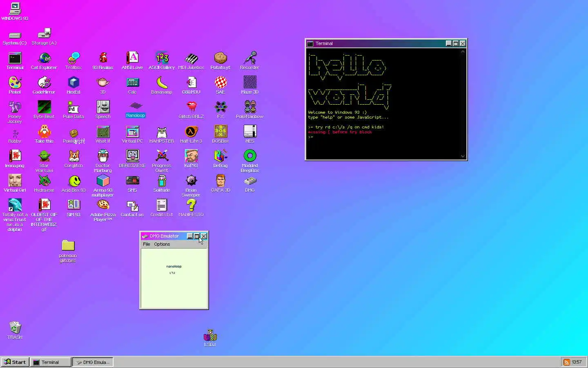Open the HAMPSTER icon
Image resolution: width=588 pixels, height=368 pixels.
point(162,135)
